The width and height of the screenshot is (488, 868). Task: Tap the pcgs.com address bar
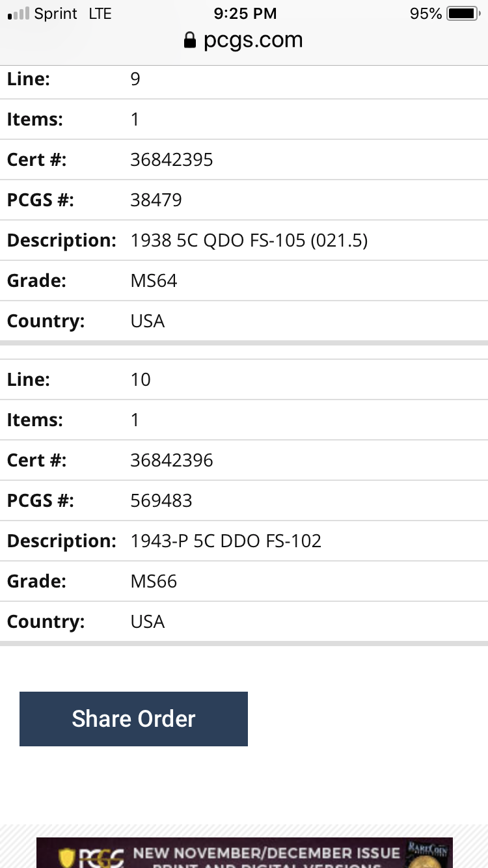coord(244,40)
